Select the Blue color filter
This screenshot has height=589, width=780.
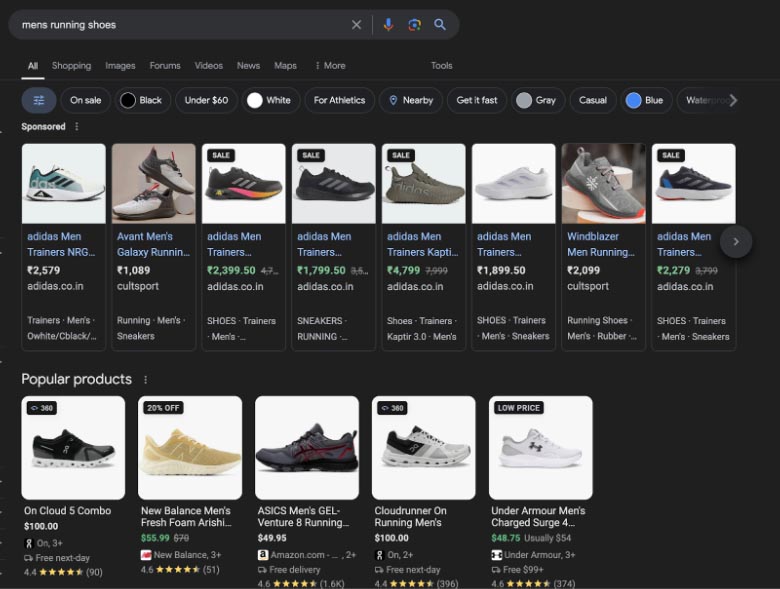[646, 100]
